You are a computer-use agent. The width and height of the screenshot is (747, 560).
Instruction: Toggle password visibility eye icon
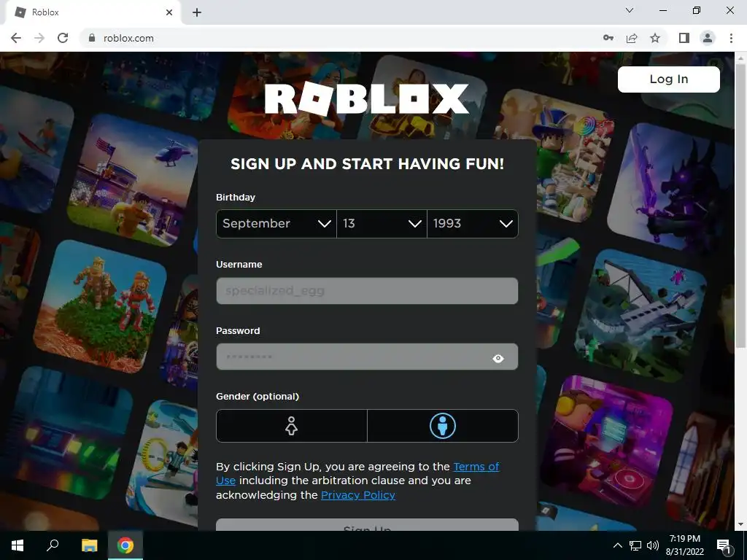(x=498, y=359)
